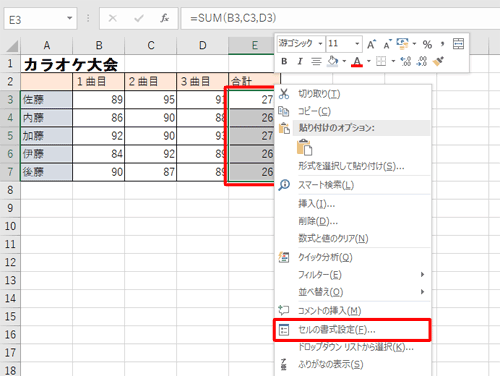
Task: Choose 挿入(I)... menu entry
Action: (x=317, y=204)
